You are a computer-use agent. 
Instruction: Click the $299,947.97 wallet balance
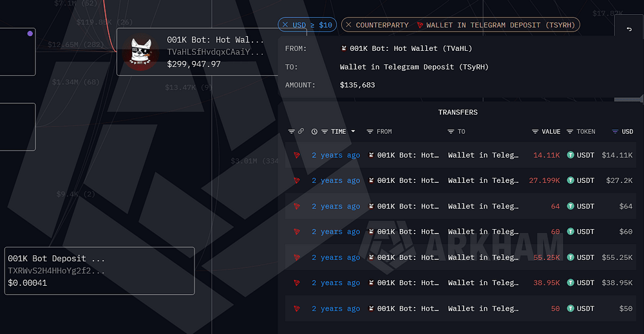(x=194, y=64)
